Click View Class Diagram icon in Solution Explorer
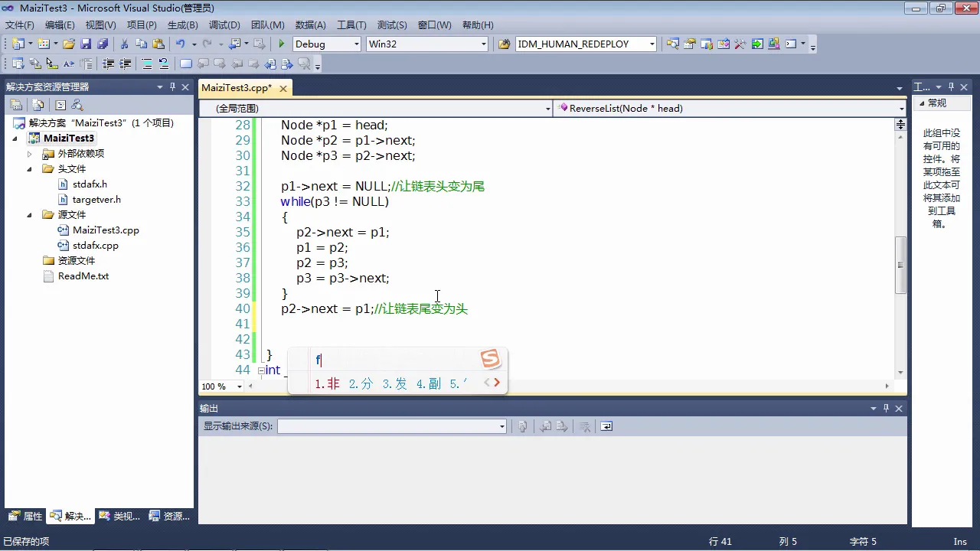The width and height of the screenshot is (980, 551). [77, 105]
